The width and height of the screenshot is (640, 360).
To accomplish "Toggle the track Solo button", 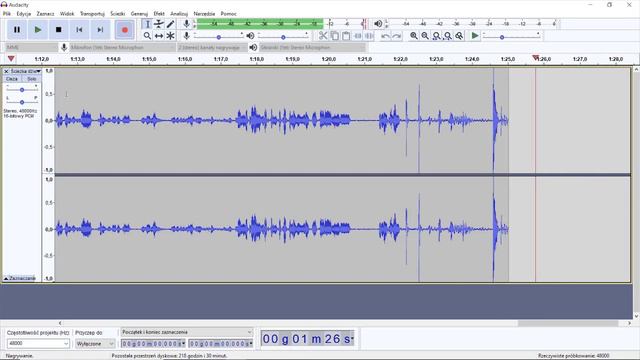I will point(31,79).
